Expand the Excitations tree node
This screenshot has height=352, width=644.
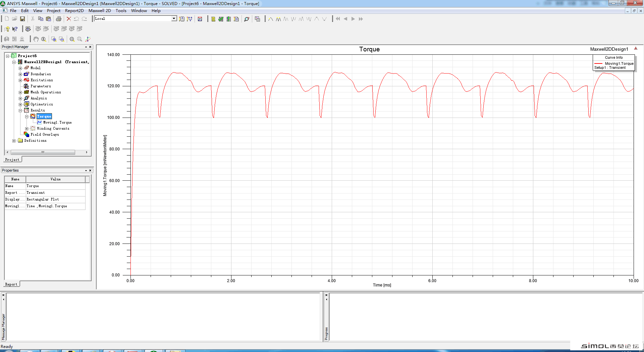pos(20,80)
